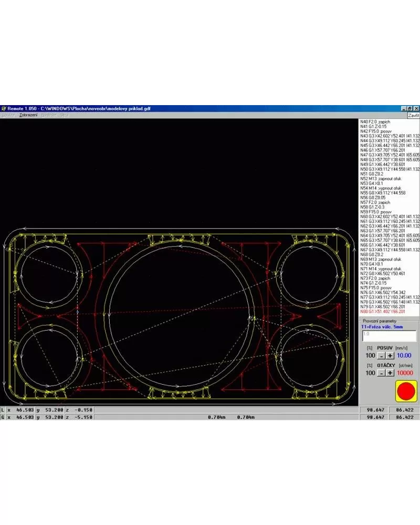Click the Zavřít button
The height and width of the screenshot is (525, 420).
[413, 116]
